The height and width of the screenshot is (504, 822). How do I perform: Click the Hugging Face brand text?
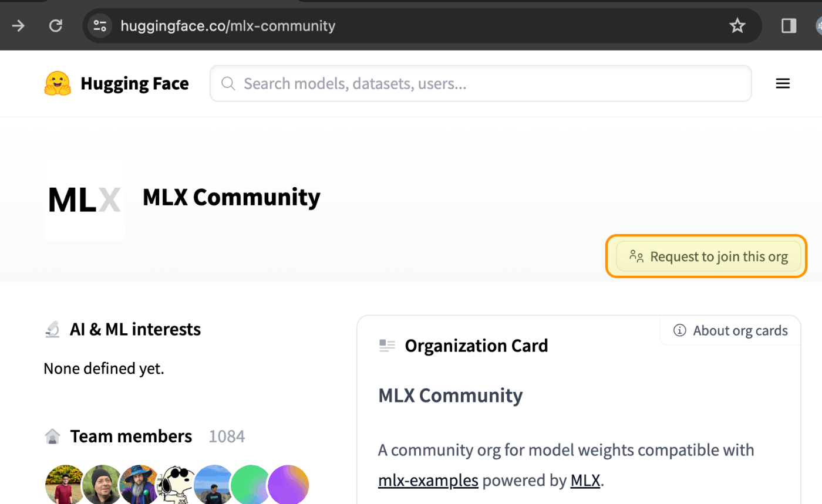point(134,84)
